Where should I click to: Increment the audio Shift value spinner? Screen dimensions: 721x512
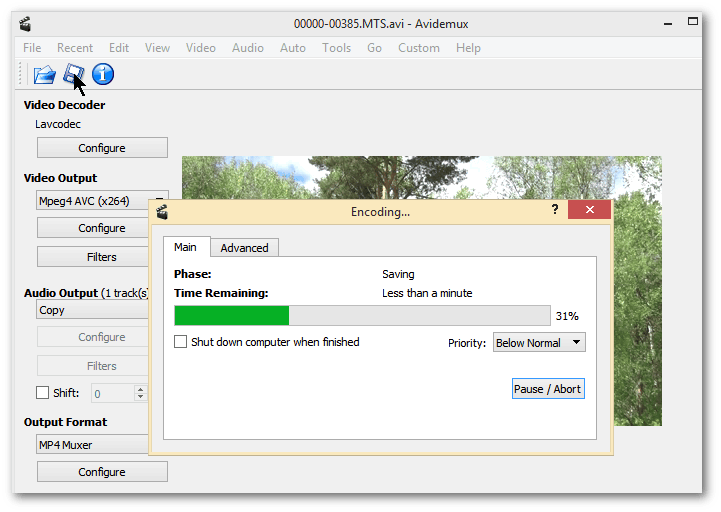(140, 389)
